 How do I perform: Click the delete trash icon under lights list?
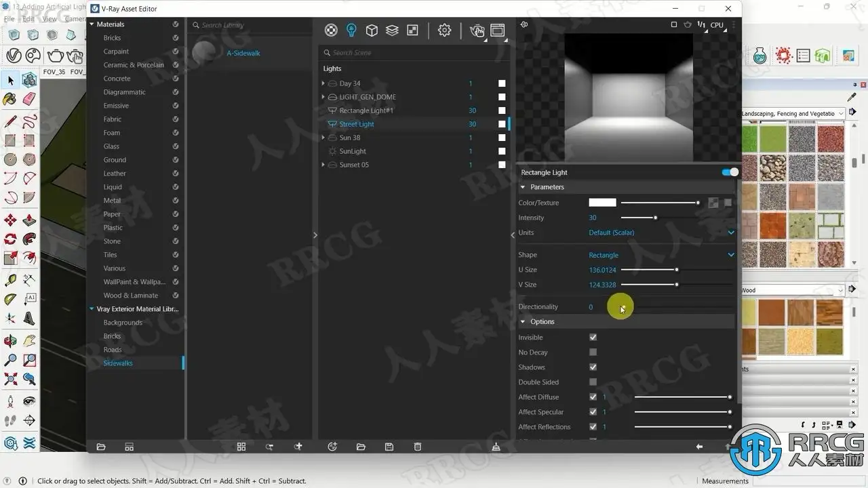(x=418, y=447)
